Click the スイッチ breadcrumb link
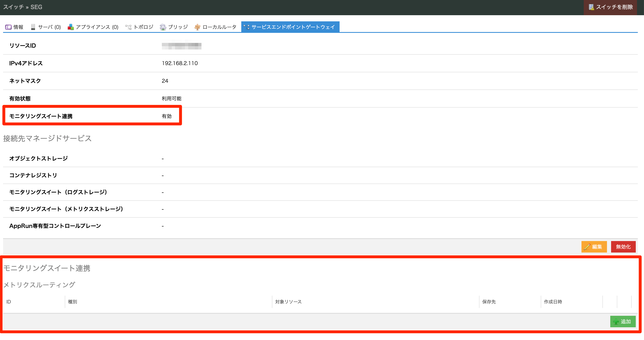The width and height of the screenshot is (644, 340). [x=13, y=7]
